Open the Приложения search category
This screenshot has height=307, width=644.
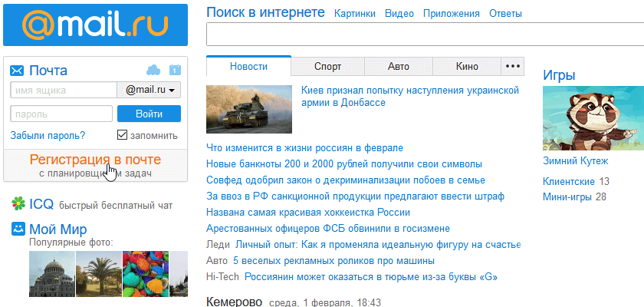(452, 14)
